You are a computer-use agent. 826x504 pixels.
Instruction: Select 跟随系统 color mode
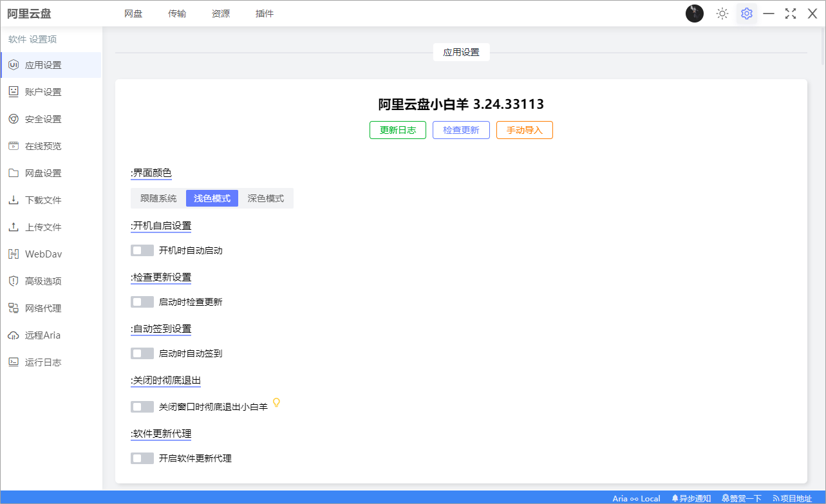coord(158,198)
